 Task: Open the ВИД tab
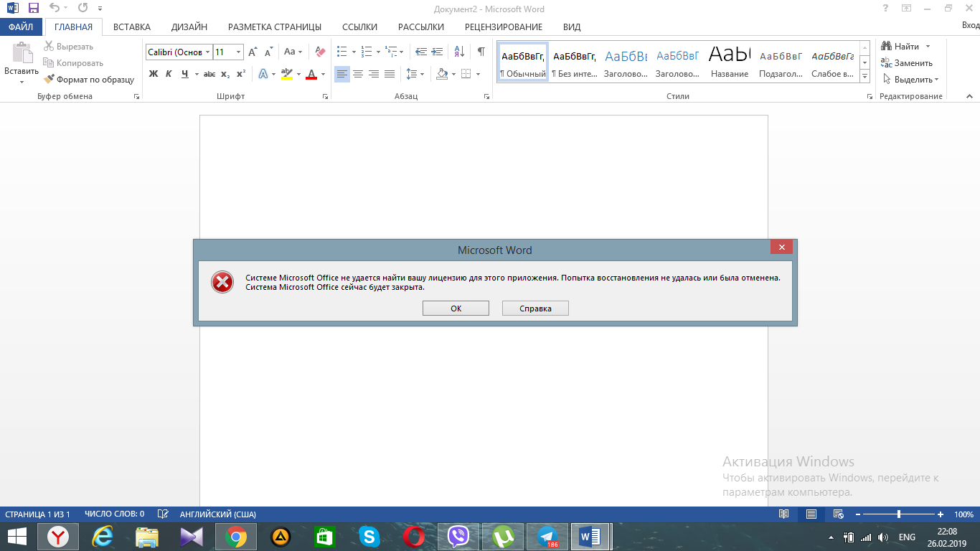[572, 27]
